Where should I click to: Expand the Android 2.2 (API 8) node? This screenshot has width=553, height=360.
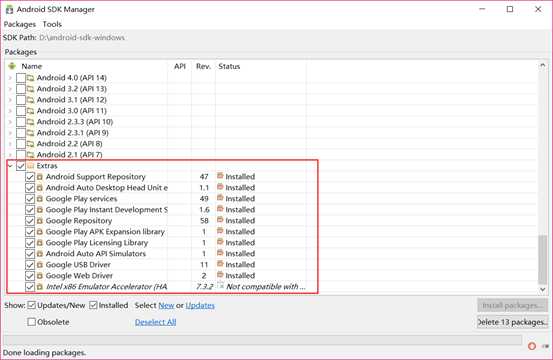point(10,144)
